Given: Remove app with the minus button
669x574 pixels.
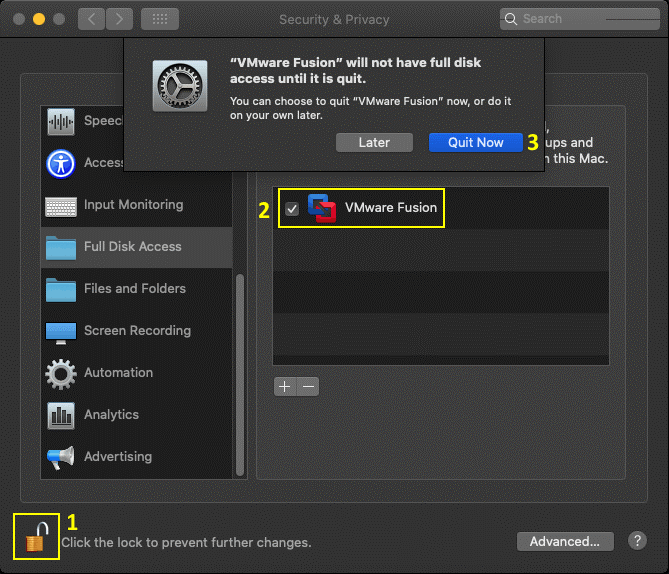Looking at the screenshot, I should coord(308,386).
